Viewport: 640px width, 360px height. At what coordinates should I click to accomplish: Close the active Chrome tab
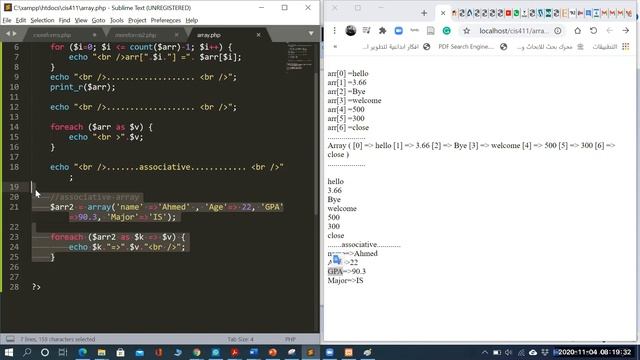443,13
